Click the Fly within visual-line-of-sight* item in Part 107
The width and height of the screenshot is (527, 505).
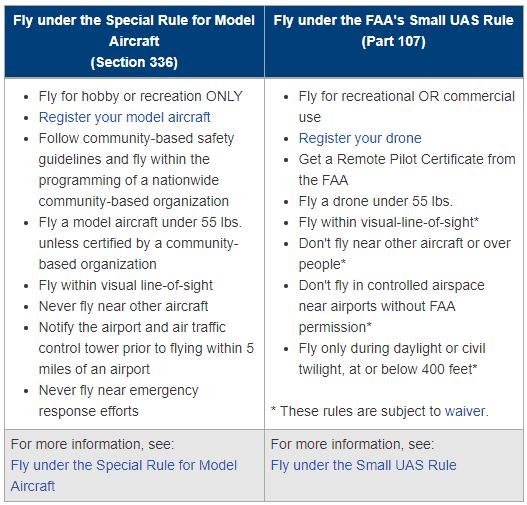pos(389,222)
